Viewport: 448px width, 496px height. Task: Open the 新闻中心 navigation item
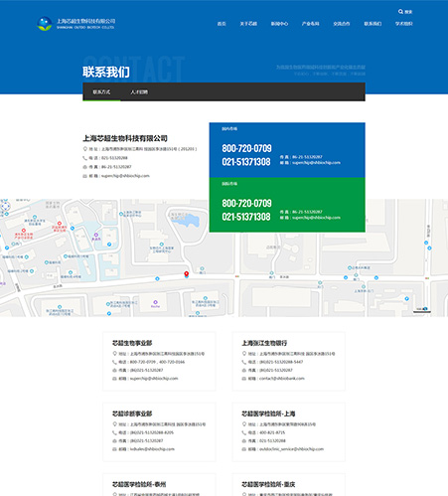pyautogui.click(x=279, y=24)
